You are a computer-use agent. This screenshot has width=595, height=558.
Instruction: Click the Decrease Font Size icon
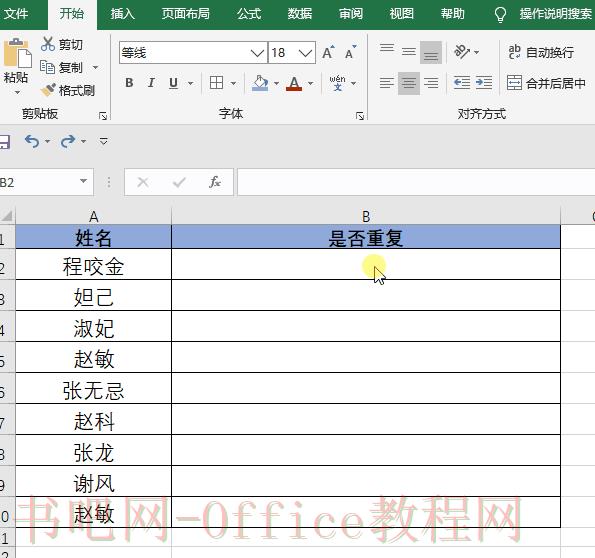(x=351, y=52)
